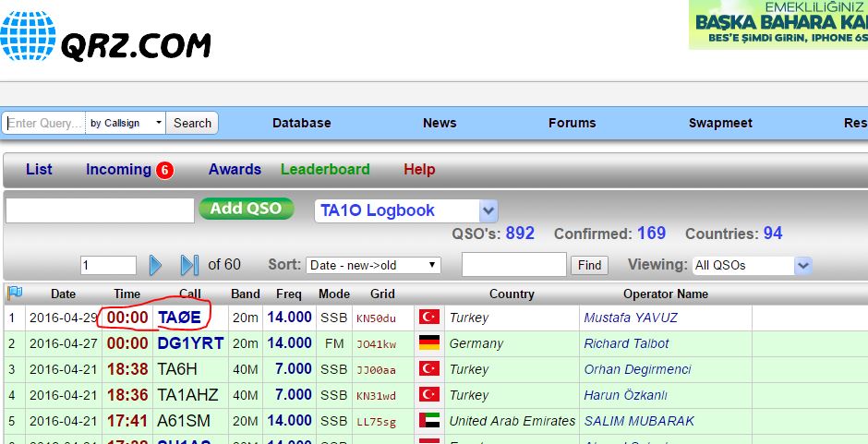Click the Call column header
The image size is (868, 444).
tap(190, 294)
